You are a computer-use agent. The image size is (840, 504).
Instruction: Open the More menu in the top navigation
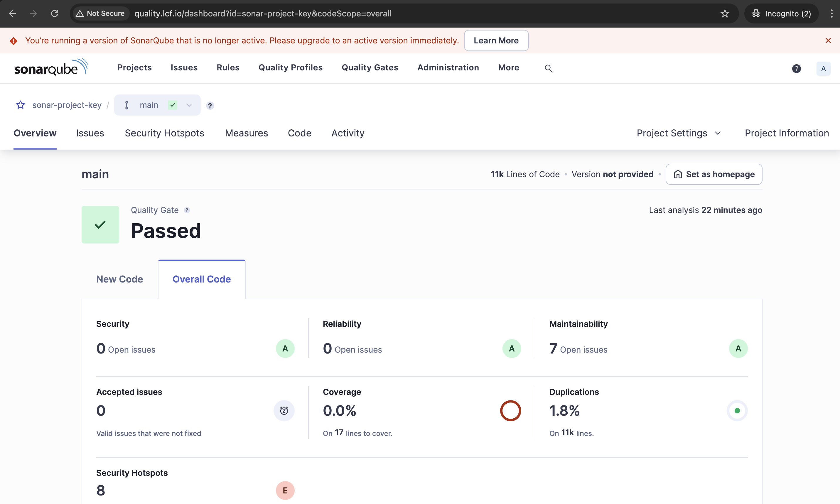pyautogui.click(x=508, y=67)
